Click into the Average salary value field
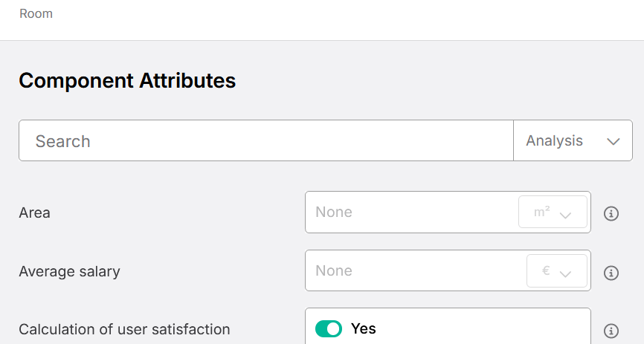Screen dimensions: 644x344 [x=416, y=270]
